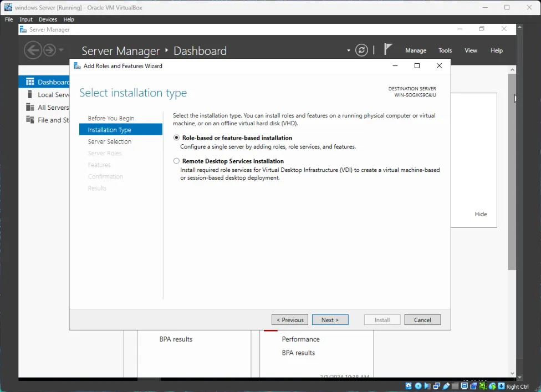Click the VirtualBox optical disk status icon
Screen dimensions: 541x392
418,386
